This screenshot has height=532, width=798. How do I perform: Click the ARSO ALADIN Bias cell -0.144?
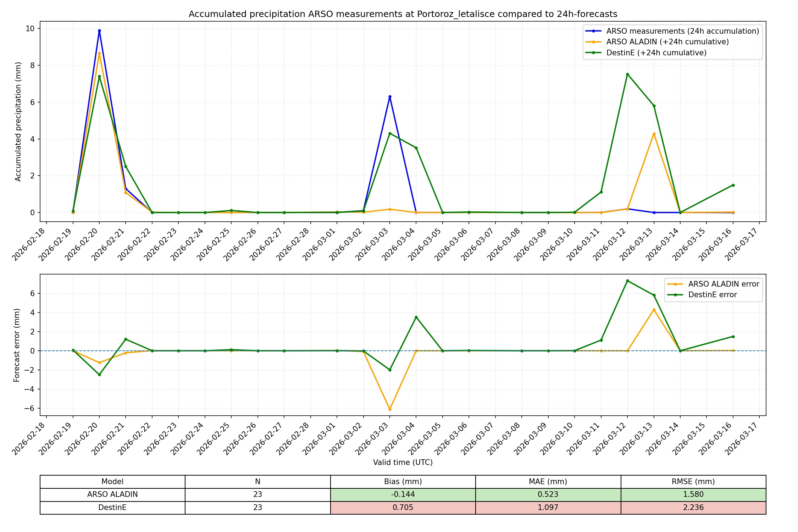(x=403, y=494)
